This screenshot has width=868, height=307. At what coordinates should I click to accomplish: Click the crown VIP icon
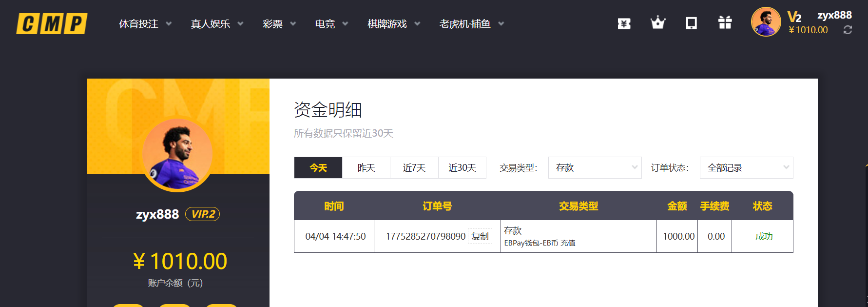click(657, 23)
